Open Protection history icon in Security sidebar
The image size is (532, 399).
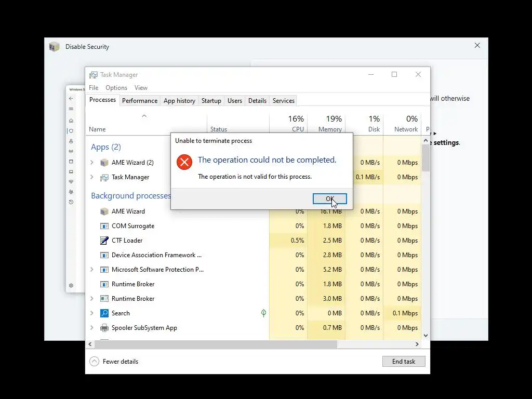point(71,202)
